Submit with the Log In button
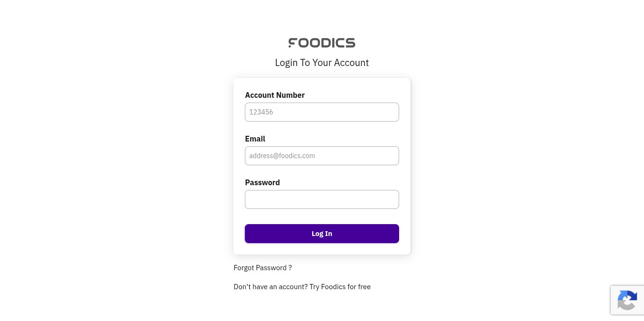This screenshot has height=321, width=644. [322, 234]
